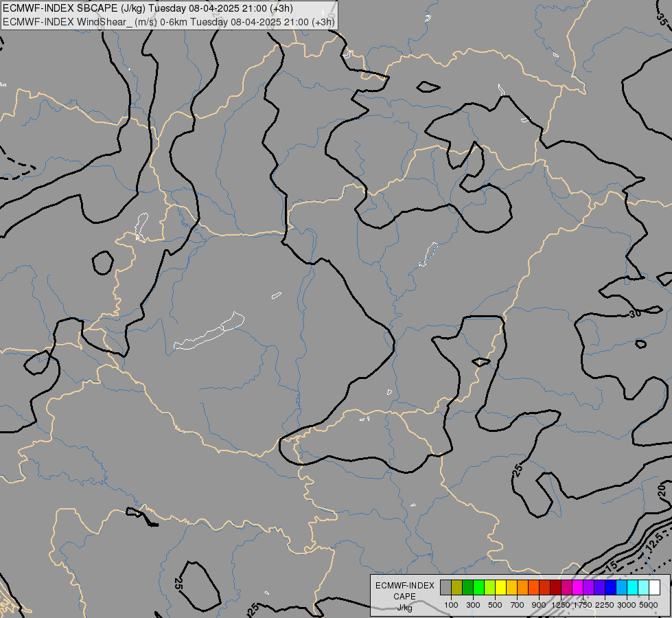This screenshot has width=672, height=618.
Task: Select the 500 legend value
Action: (x=495, y=605)
